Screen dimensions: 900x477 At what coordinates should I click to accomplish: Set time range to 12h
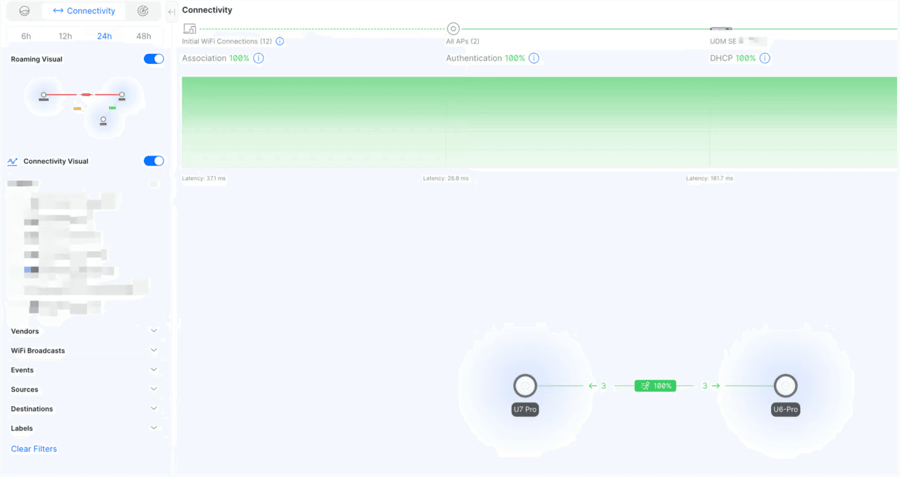coord(65,36)
